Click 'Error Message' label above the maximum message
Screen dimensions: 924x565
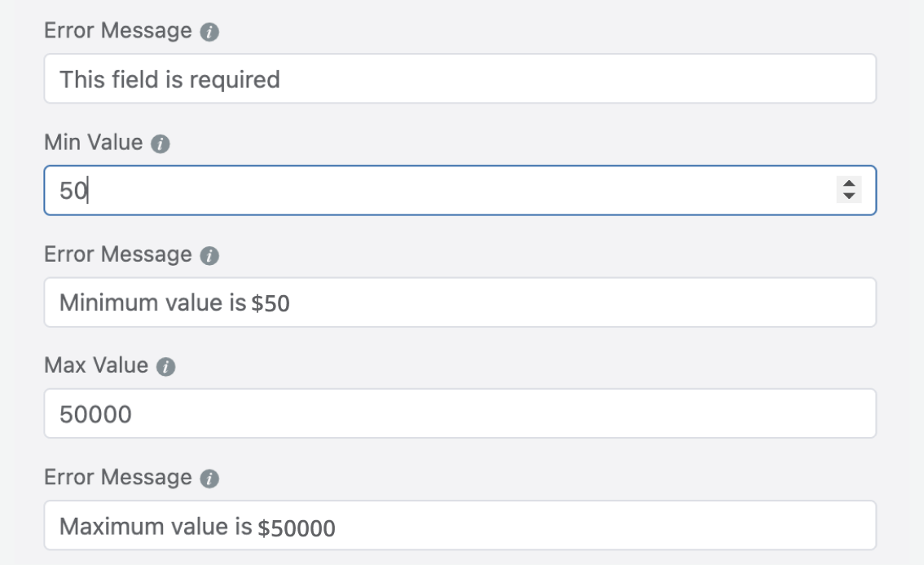[x=117, y=479]
